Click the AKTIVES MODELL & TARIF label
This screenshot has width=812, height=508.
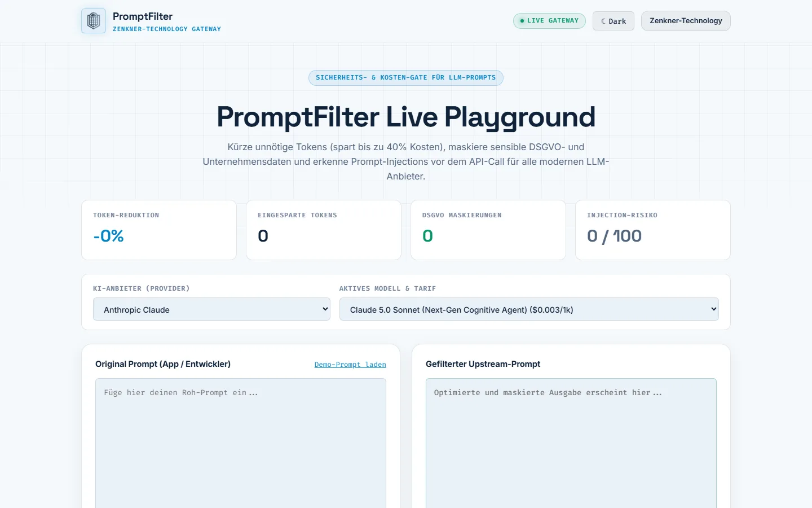[387, 288]
